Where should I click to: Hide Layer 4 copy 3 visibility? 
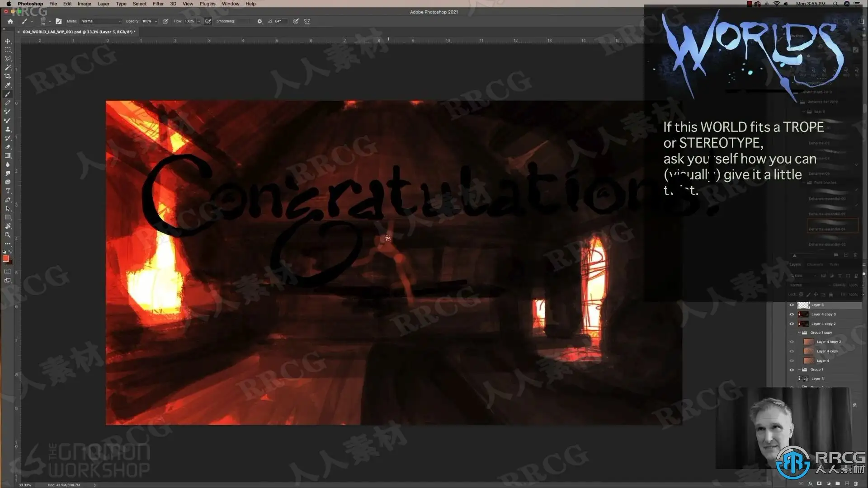tap(792, 314)
